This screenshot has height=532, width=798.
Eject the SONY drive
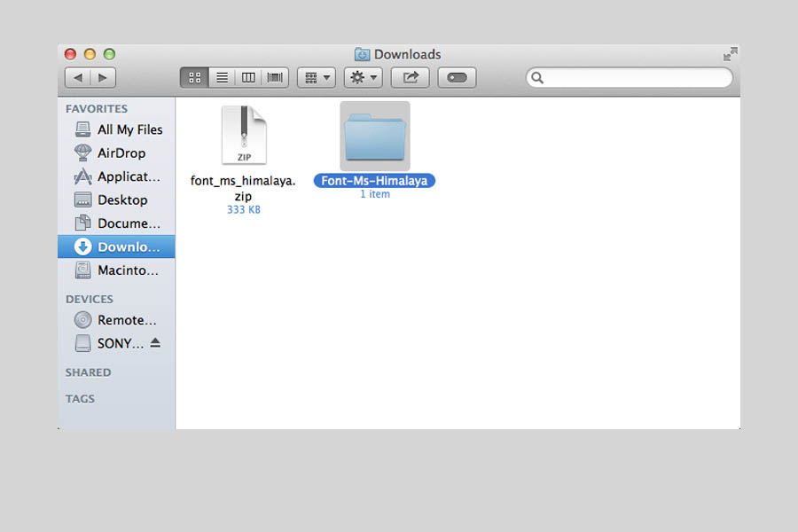pyautogui.click(x=156, y=342)
